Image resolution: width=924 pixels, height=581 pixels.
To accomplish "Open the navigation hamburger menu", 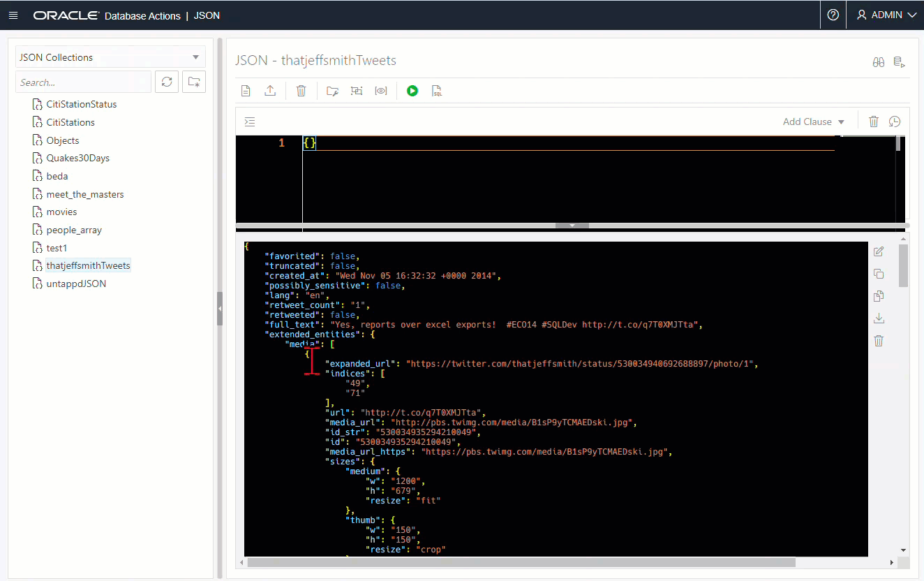I will click(13, 14).
